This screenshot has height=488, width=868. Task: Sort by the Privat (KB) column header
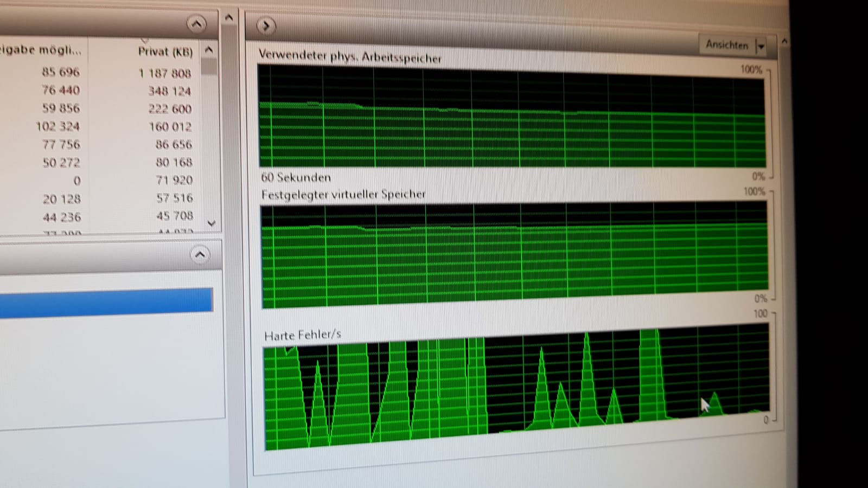[x=165, y=52]
